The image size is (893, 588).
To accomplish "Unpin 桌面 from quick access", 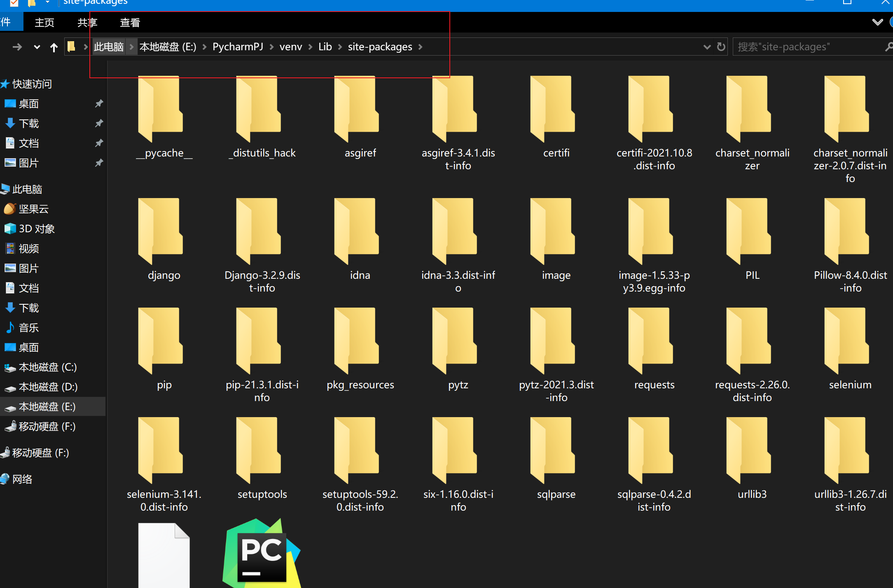I will [99, 104].
